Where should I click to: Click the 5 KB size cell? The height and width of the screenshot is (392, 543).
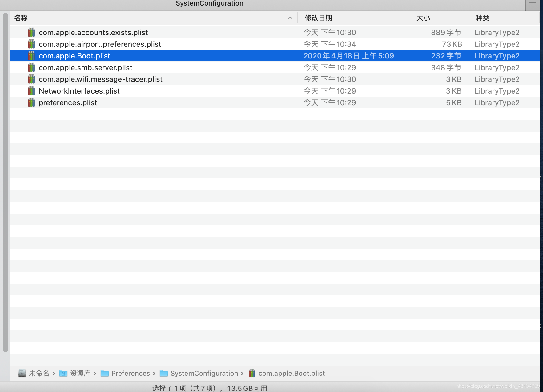click(454, 102)
